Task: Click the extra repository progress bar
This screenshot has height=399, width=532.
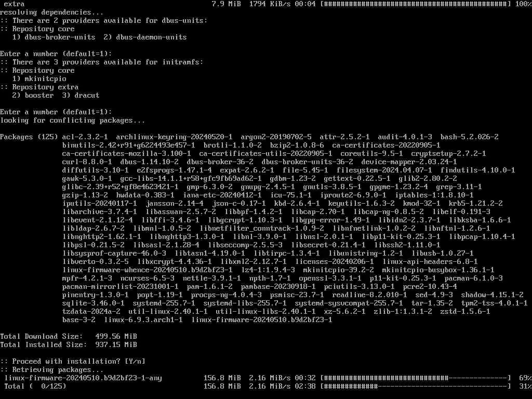Action: click(416, 4)
